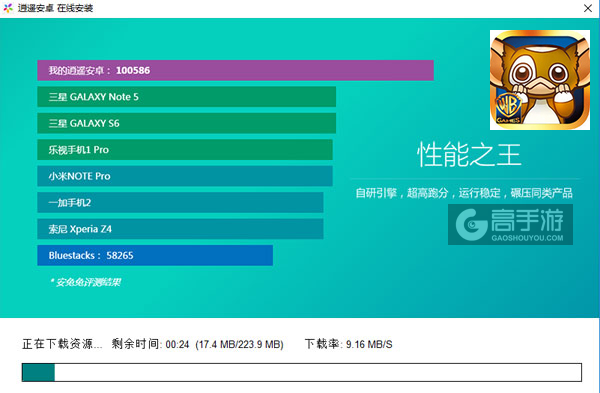Screen dimensions: 600x393
Task: Open the Gremlins game icon
Action: pyautogui.click(x=540, y=80)
